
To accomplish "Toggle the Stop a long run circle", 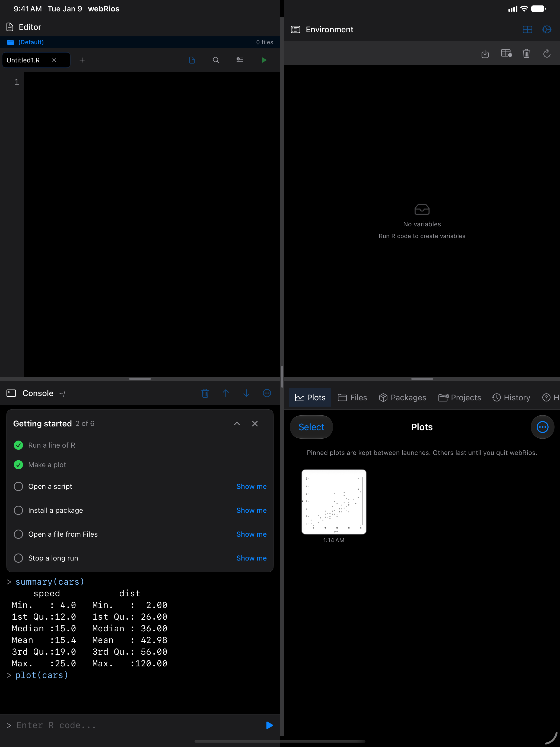I will pyautogui.click(x=18, y=558).
